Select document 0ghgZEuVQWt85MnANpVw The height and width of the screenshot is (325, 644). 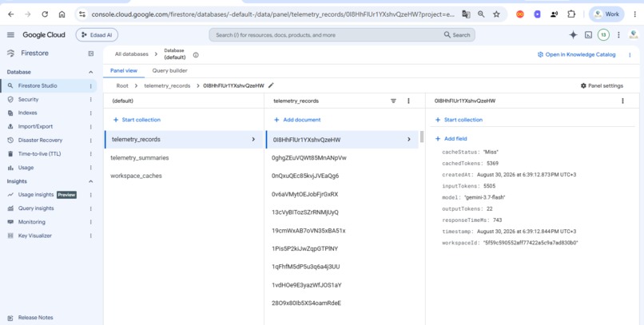click(309, 157)
